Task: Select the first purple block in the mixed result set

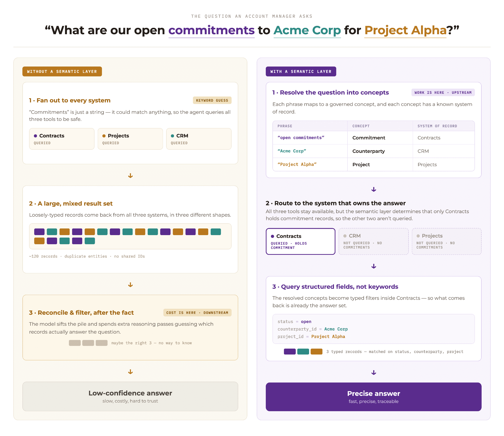Action: [x=39, y=232]
